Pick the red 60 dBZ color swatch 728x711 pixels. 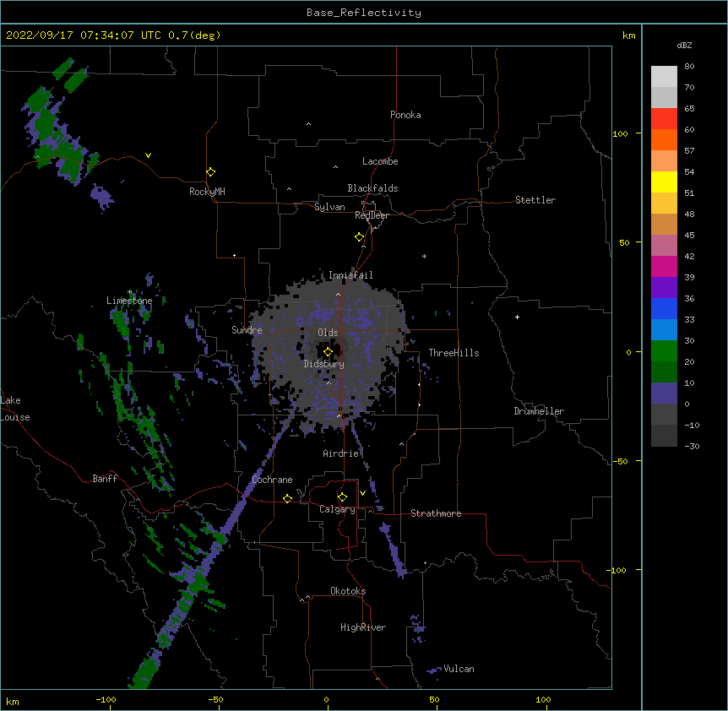pos(664,119)
